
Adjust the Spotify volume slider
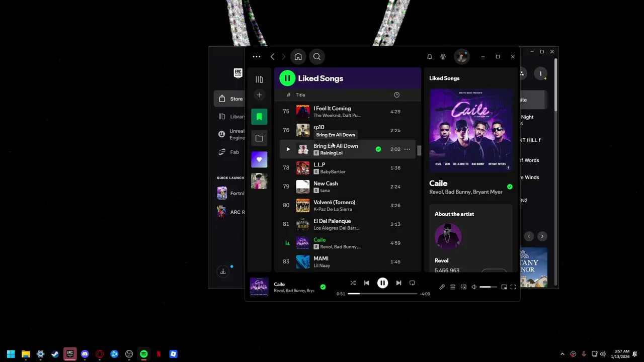pos(488,287)
